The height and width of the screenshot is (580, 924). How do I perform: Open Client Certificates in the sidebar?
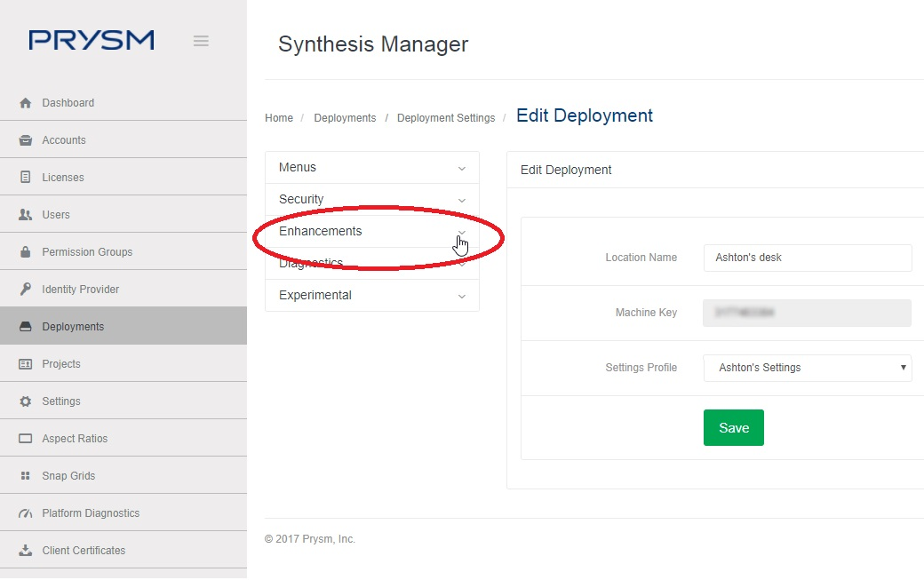pyautogui.click(x=123, y=550)
